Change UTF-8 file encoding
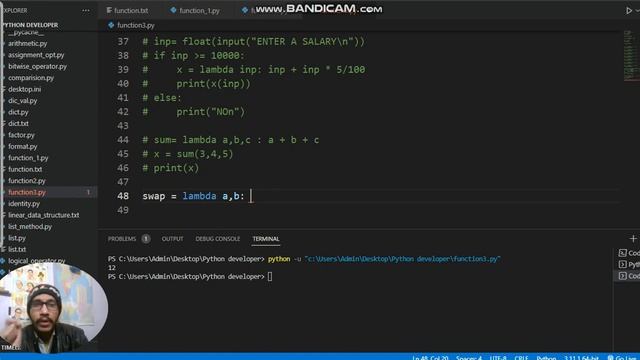The height and width of the screenshot is (360, 640). [498, 358]
